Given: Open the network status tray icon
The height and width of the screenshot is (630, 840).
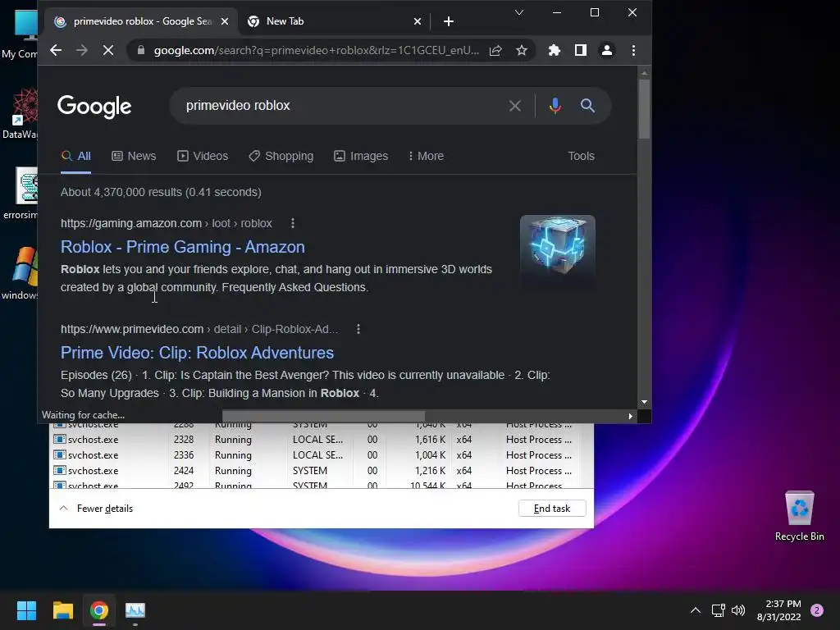Looking at the screenshot, I should tap(719, 610).
